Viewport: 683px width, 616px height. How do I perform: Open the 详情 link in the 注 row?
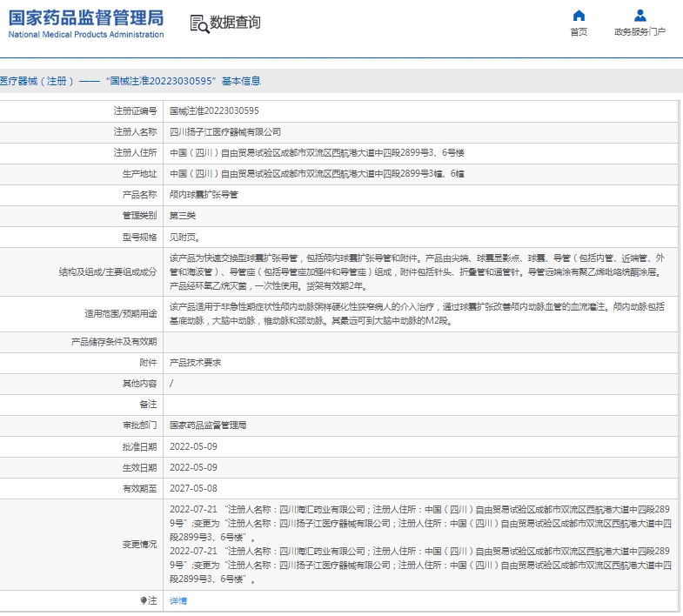click(178, 600)
